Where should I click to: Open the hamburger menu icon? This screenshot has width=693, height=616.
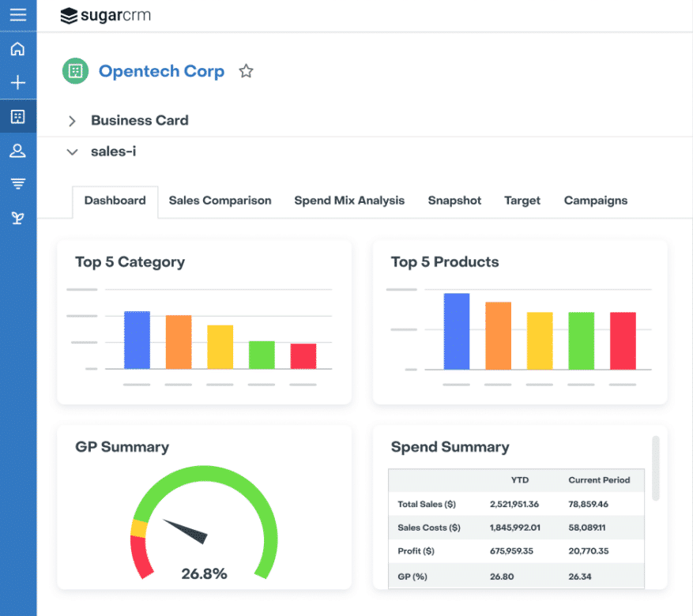tap(18, 15)
